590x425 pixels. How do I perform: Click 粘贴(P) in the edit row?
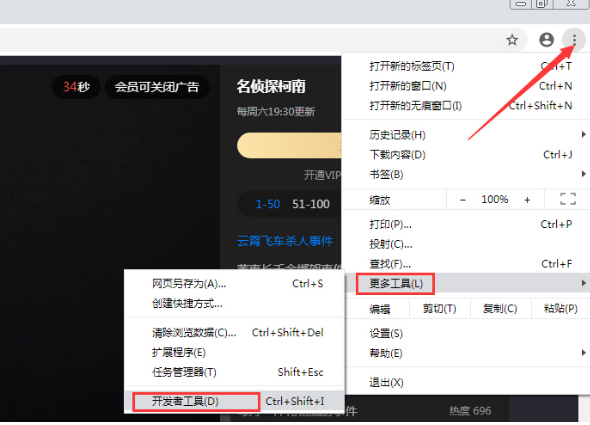pos(561,309)
